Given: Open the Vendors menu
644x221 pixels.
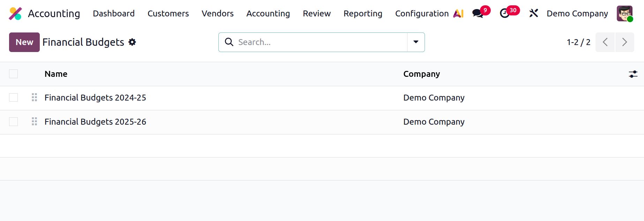Looking at the screenshot, I should tap(218, 14).
